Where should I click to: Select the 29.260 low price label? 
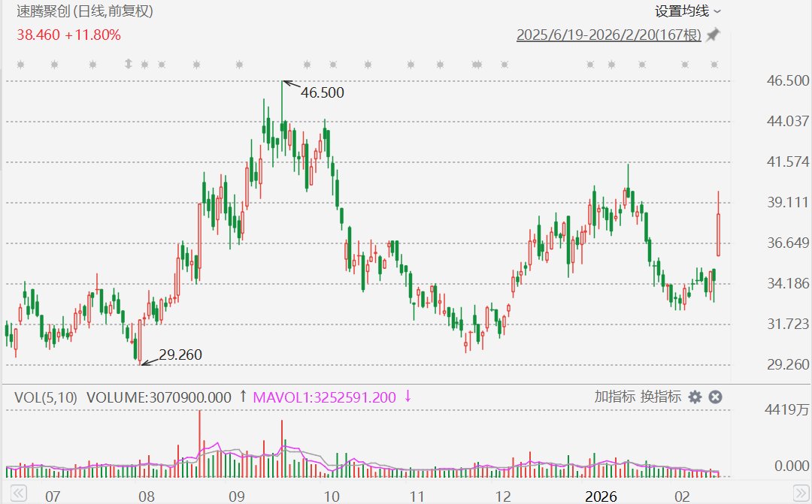[x=180, y=355]
